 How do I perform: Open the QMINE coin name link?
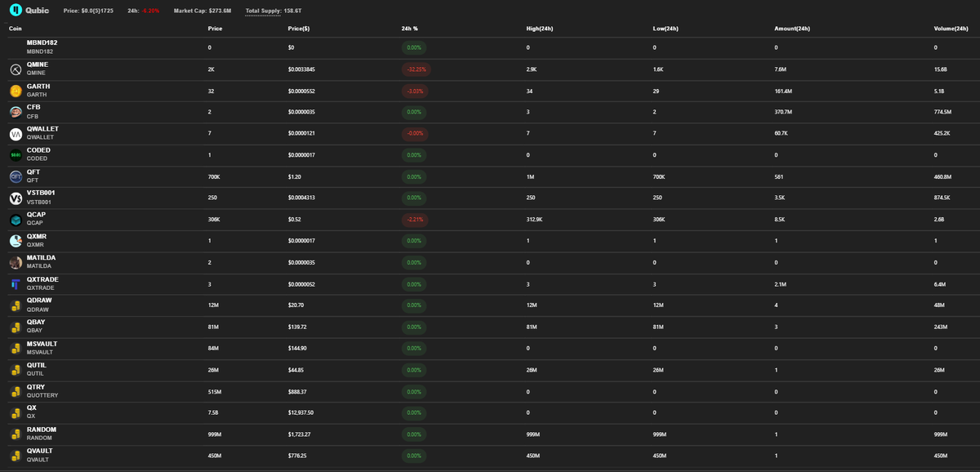(x=38, y=64)
